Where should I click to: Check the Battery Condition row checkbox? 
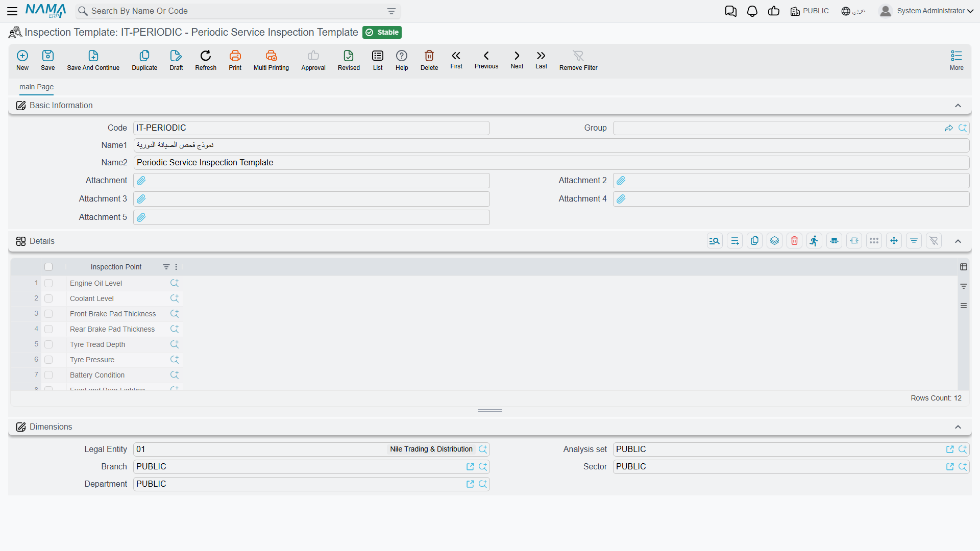point(48,375)
